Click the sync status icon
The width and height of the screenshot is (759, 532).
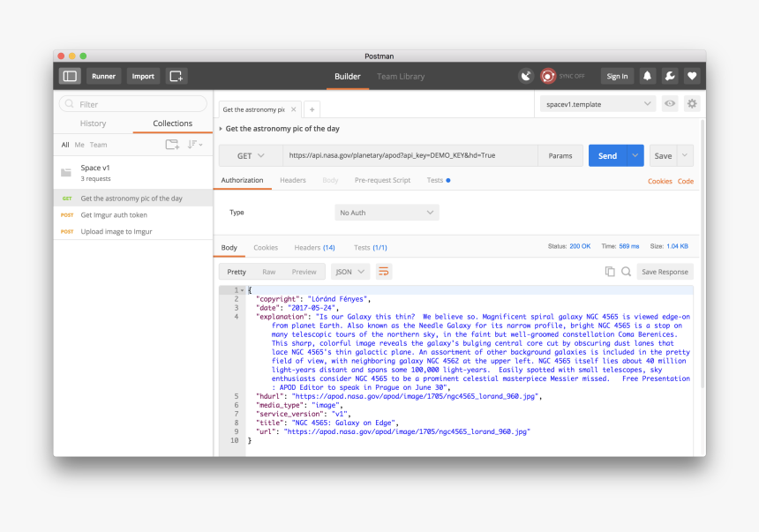548,76
